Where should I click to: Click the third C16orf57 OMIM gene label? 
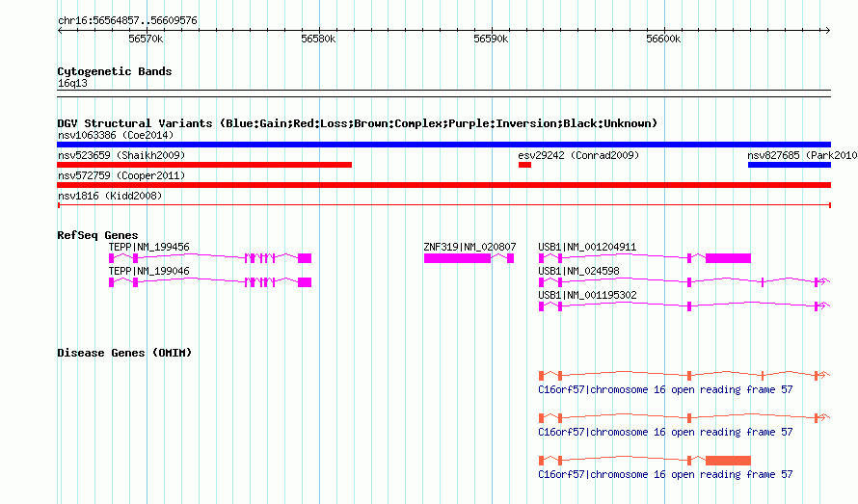665,474
